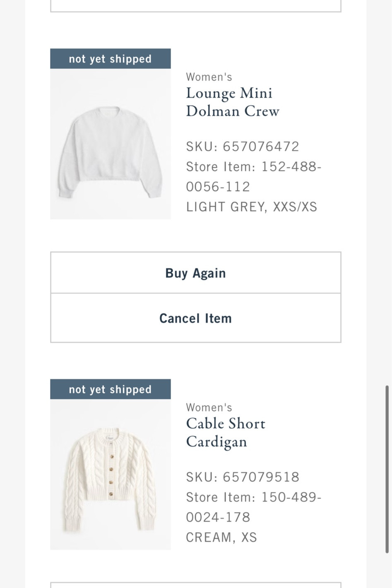Select the Store Item number for the crew sweater
Screen dimensions: 392x588
tap(253, 176)
